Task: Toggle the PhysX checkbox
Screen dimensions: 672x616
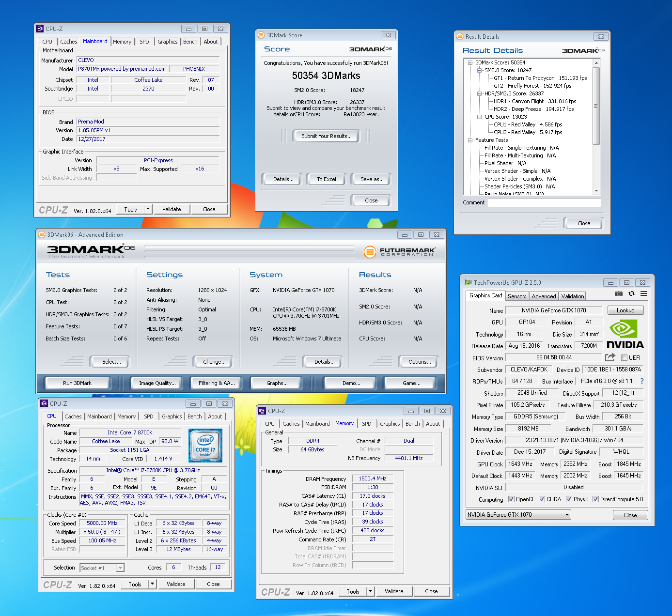Action: 569,499
